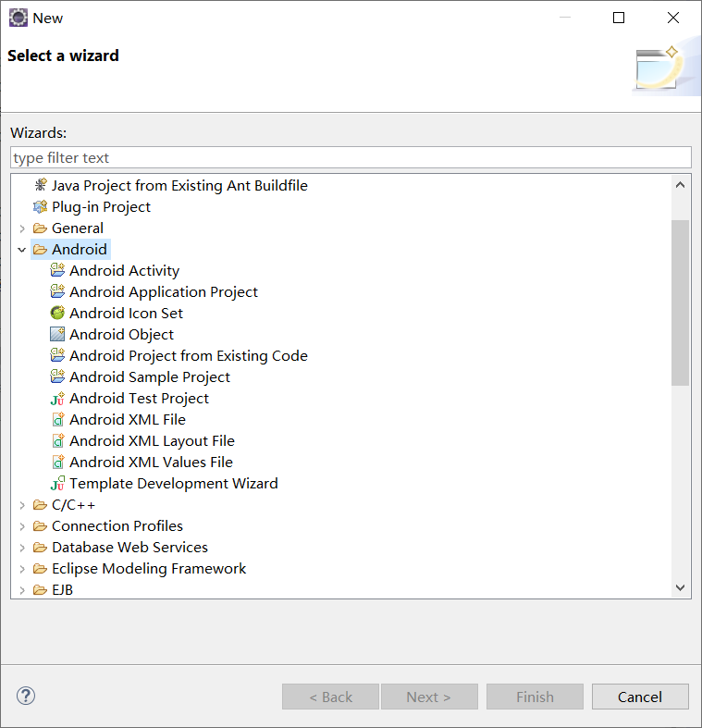Click the C/C++ folder icon
Viewport: 702px width, 728px height.
41,505
